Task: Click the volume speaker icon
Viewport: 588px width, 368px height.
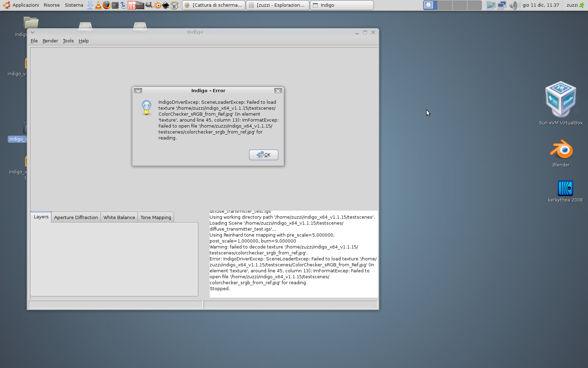Action: [513, 5]
